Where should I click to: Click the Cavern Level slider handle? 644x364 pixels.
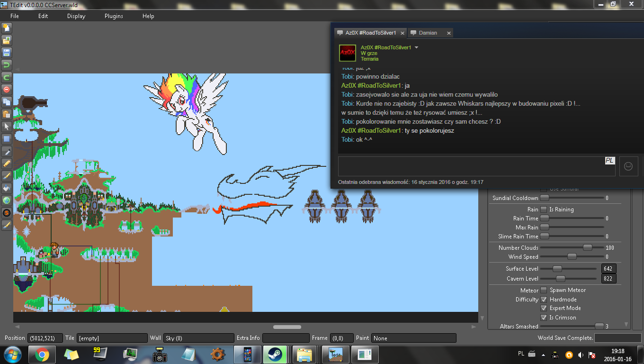point(561,279)
